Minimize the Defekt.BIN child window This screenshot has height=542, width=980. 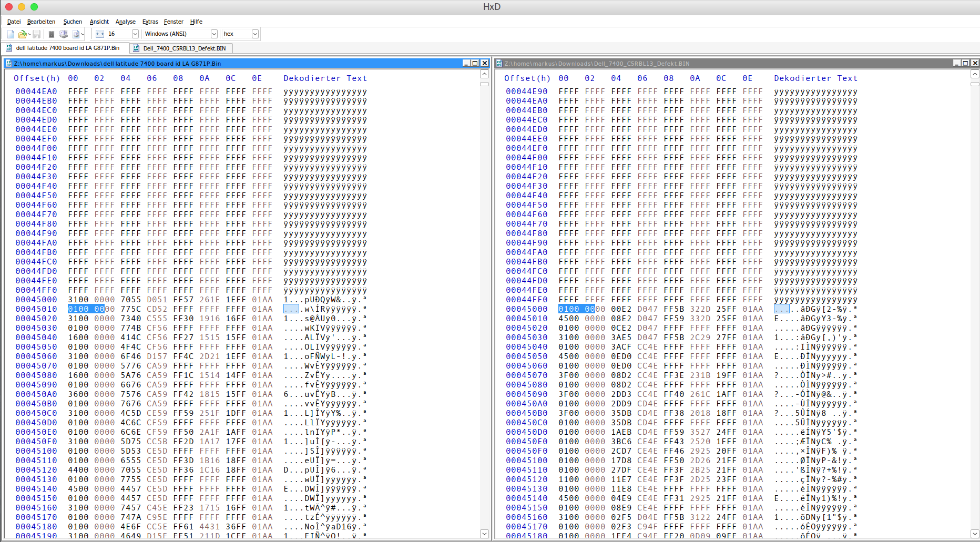pyautogui.click(x=957, y=63)
